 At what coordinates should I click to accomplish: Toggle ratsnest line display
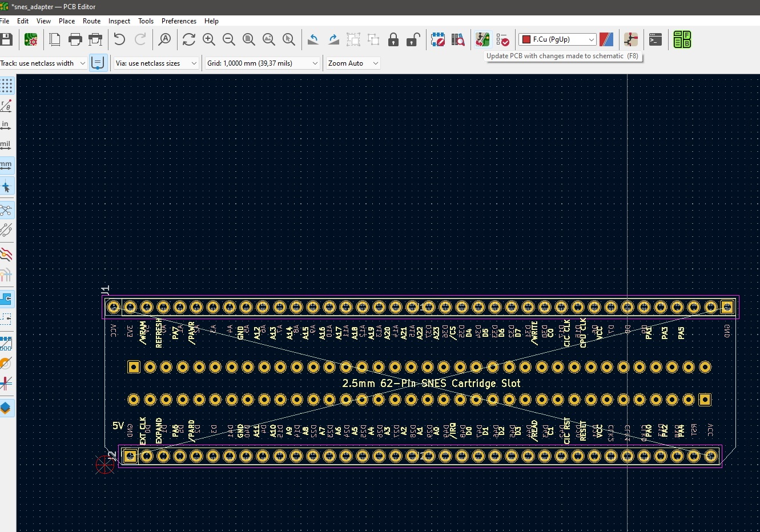[6, 210]
